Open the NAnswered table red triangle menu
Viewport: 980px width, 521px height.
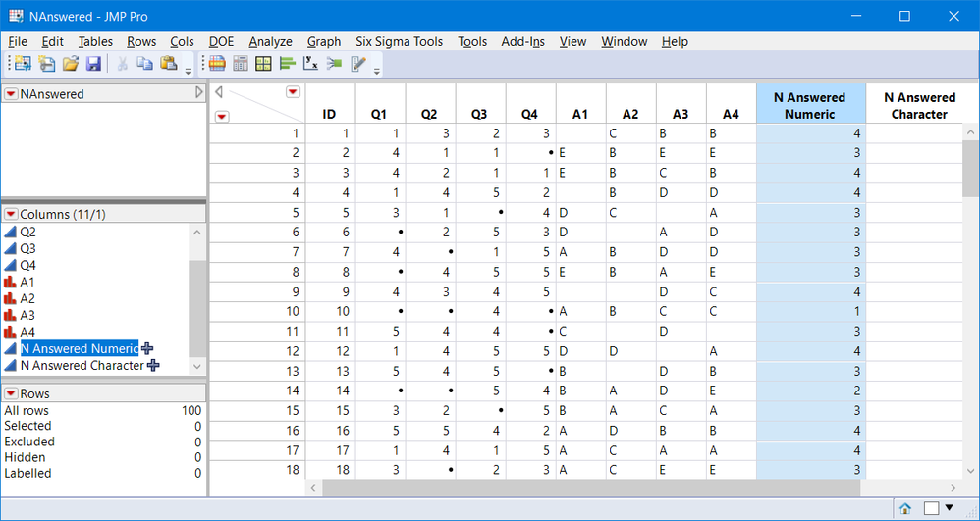point(11,94)
